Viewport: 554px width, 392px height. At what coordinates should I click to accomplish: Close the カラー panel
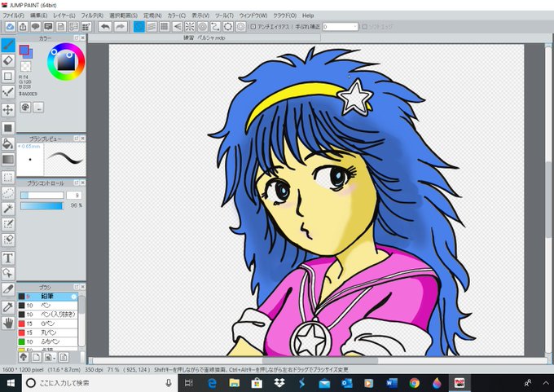[x=82, y=37]
